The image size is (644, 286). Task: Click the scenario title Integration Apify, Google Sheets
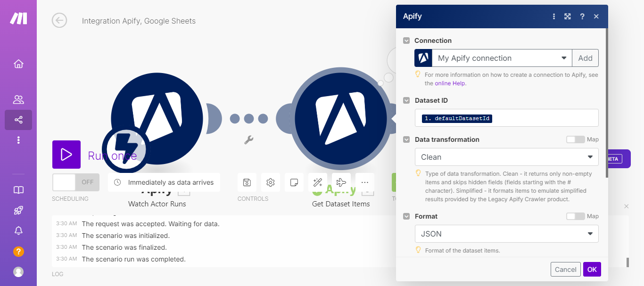coord(139,21)
